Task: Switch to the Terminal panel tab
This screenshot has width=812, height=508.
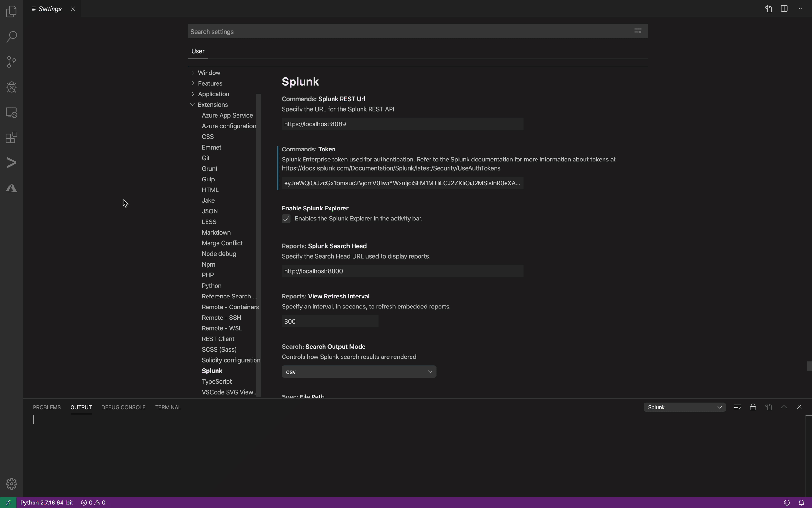Action: coord(168,407)
